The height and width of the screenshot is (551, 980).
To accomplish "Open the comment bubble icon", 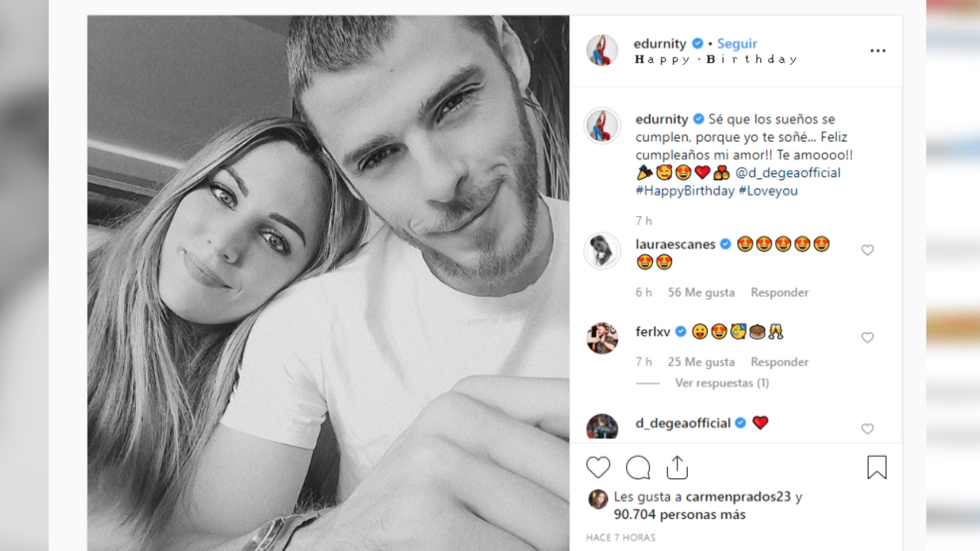I will [x=638, y=467].
